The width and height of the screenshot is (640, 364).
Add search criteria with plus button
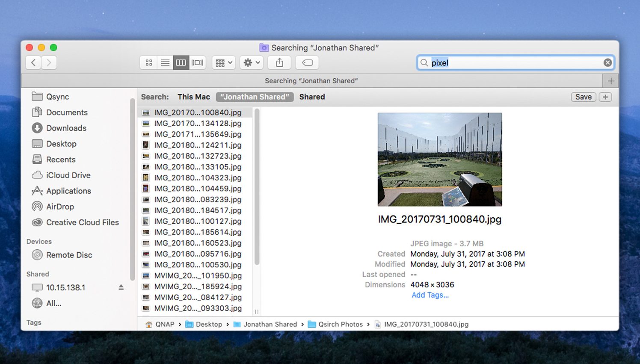click(x=605, y=97)
